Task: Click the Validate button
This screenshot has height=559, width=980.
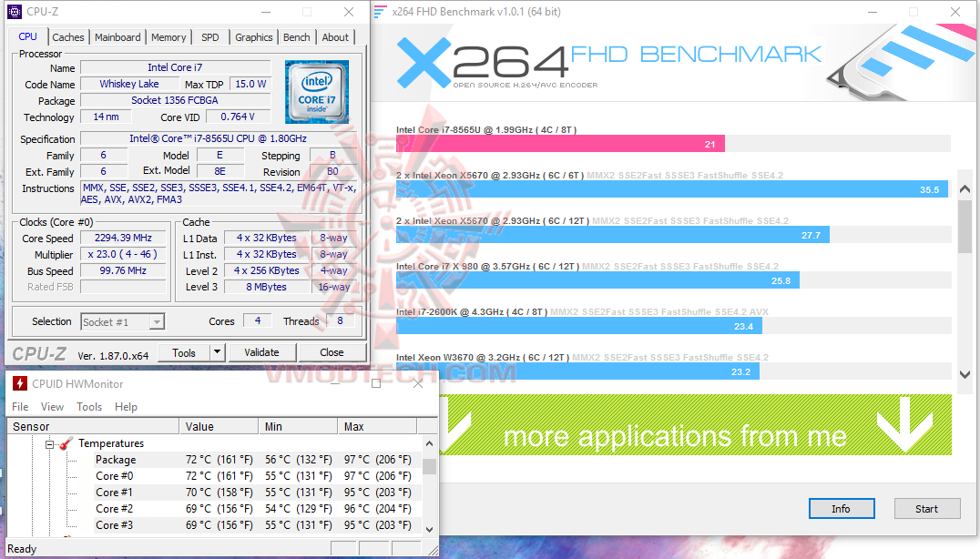Action: 262,352
